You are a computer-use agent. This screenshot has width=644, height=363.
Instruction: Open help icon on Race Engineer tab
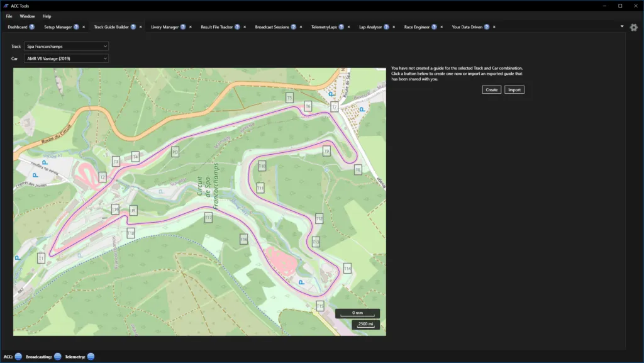(434, 27)
